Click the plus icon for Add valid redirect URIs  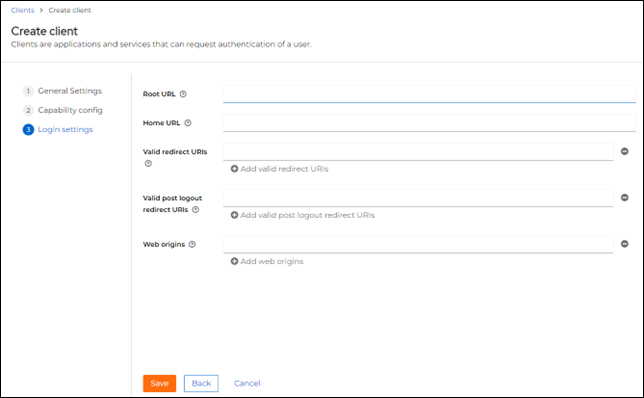pyautogui.click(x=234, y=169)
